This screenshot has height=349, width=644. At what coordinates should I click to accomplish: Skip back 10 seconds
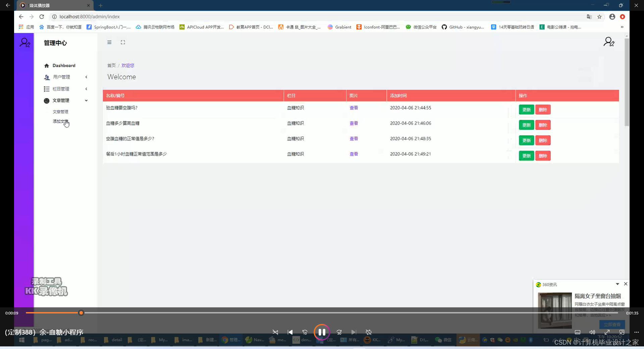pos(305,332)
